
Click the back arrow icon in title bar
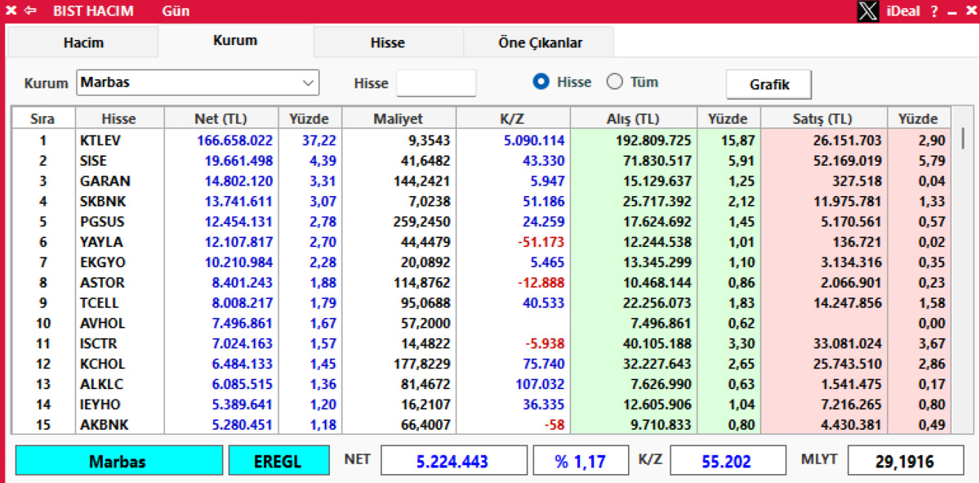(30, 11)
